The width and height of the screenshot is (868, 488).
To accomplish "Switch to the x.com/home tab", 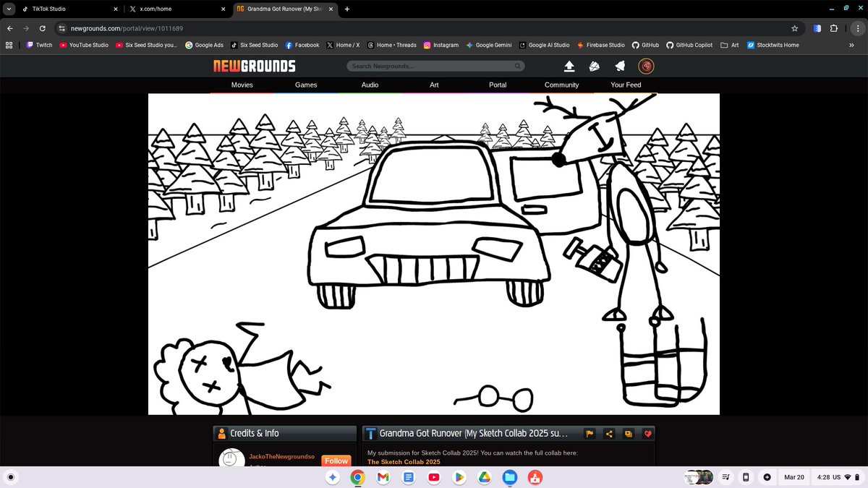I will 174,9.
